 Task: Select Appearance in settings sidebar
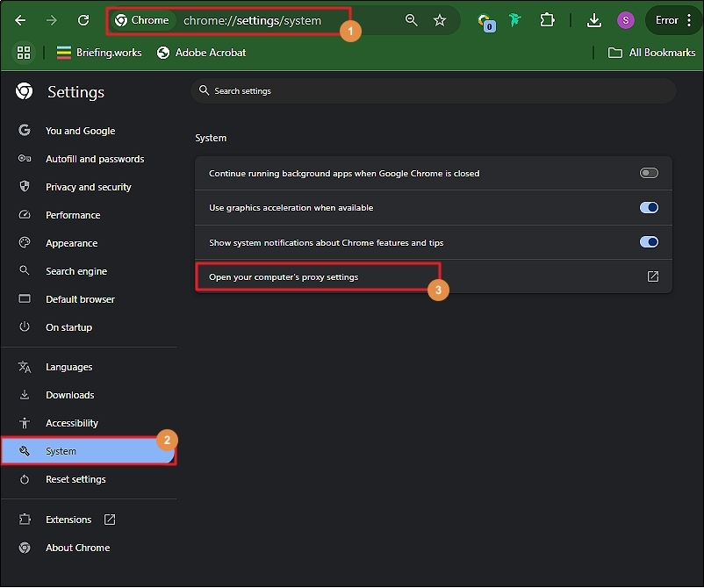point(71,243)
